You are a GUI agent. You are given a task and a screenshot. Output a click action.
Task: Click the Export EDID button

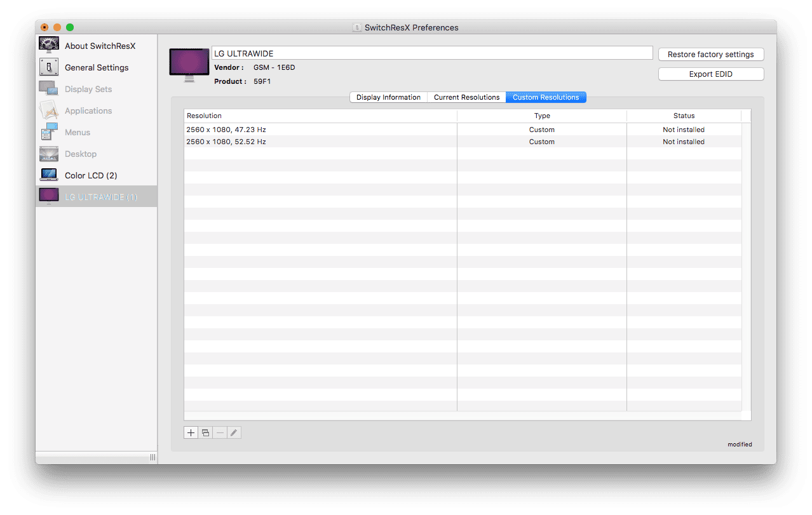pos(711,74)
